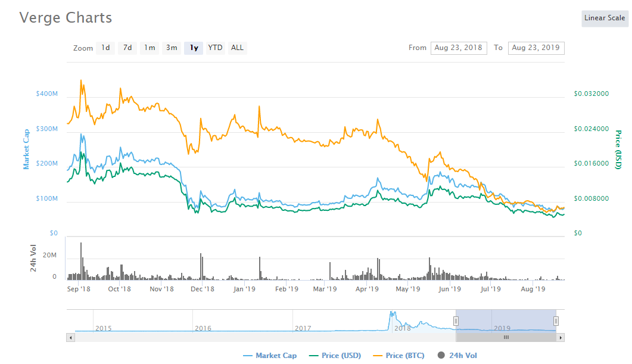Toggle Price (BTC) series in legend
The image size is (632, 364).
(399, 356)
